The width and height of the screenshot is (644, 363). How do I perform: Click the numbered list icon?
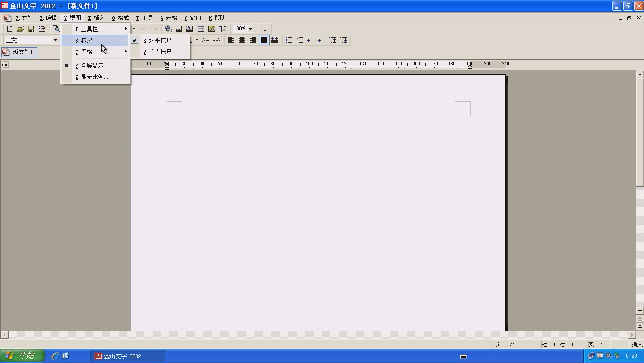click(299, 40)
